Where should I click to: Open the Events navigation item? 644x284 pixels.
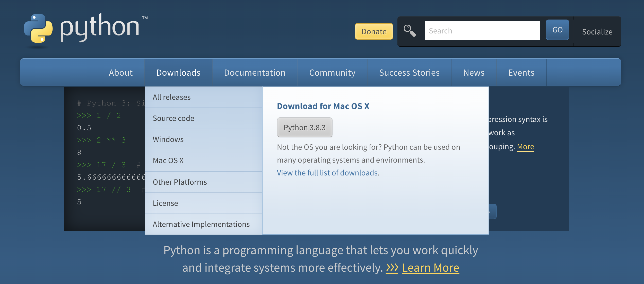click(521, 73)
